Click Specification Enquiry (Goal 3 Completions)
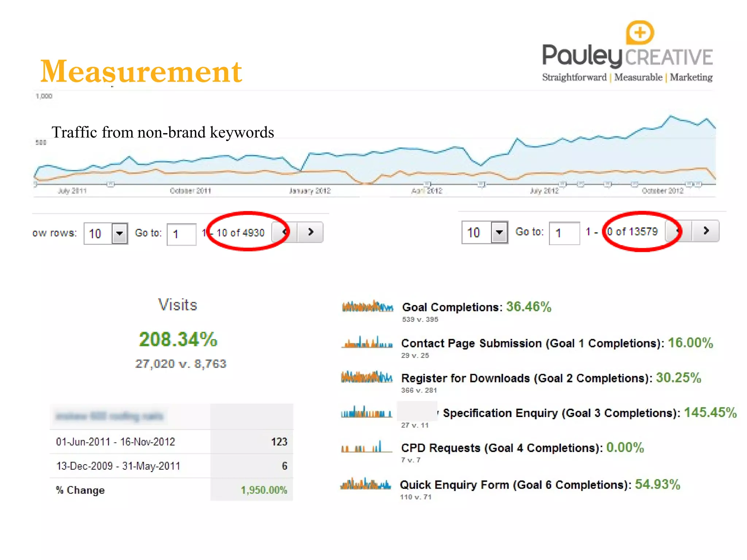 [x=561, y=413]
